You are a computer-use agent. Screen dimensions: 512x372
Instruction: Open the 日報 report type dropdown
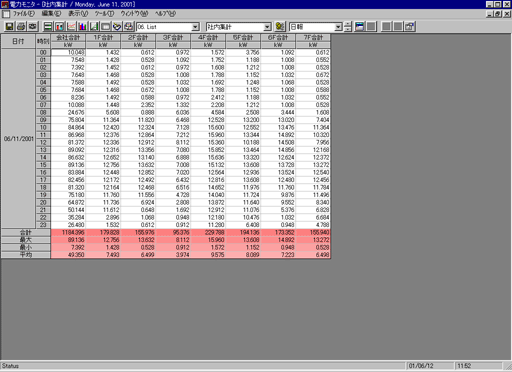point(338,27)
